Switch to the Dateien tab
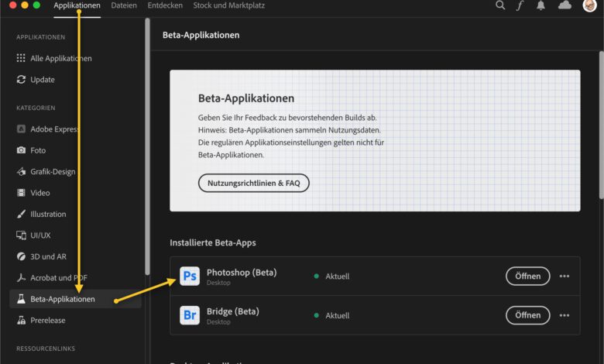 tap(124, 5)
